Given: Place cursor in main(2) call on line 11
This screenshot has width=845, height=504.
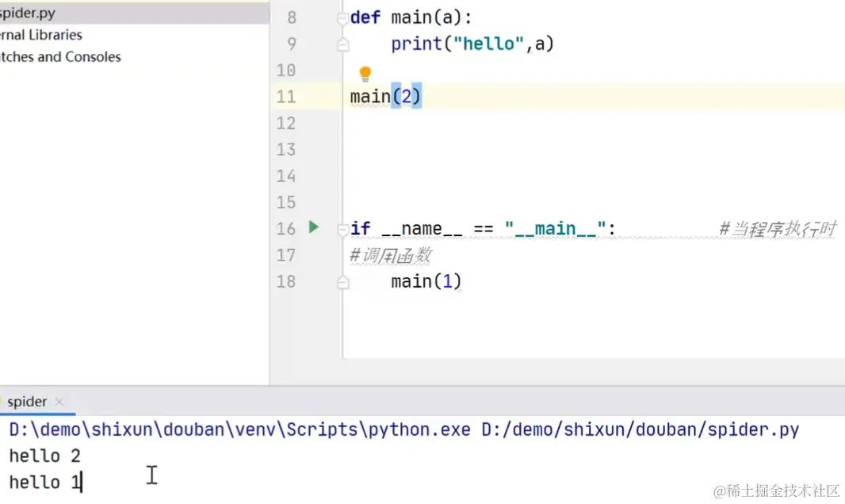Looking at the screenshot, I should click(x=385, y=97).
